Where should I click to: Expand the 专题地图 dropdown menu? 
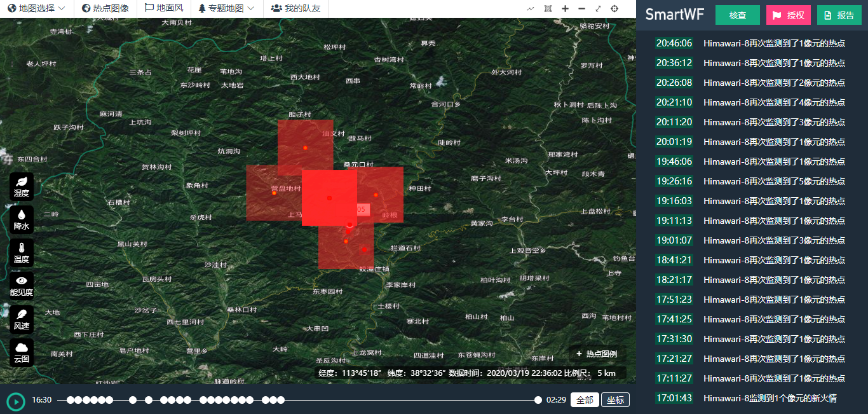tap(226, 8)
